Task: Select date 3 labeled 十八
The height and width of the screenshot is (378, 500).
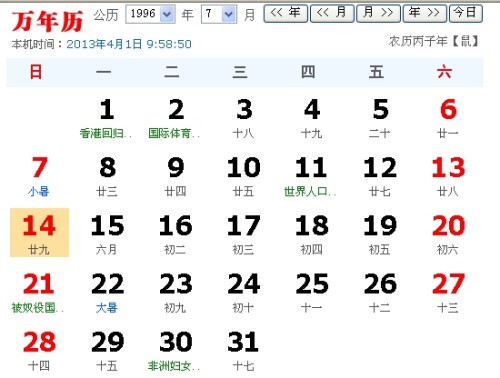Action: tap(244, 118)
